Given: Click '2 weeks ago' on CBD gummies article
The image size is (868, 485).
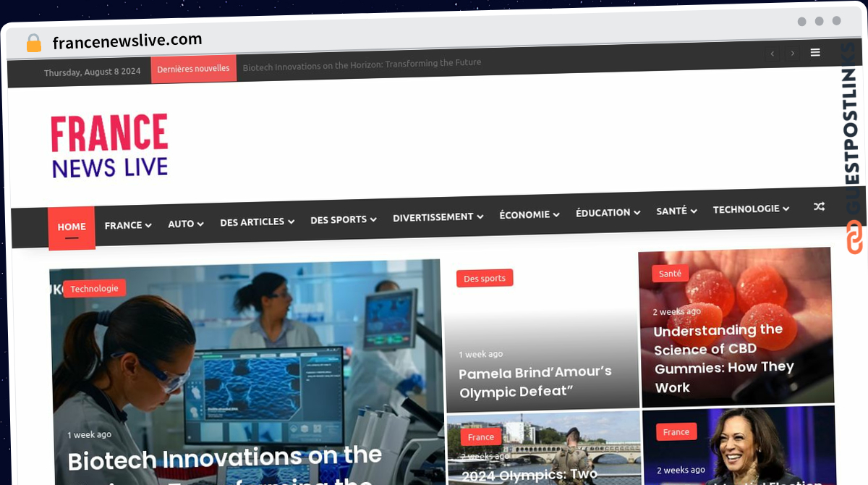Looking at the screenshot, I should point(676,312).
